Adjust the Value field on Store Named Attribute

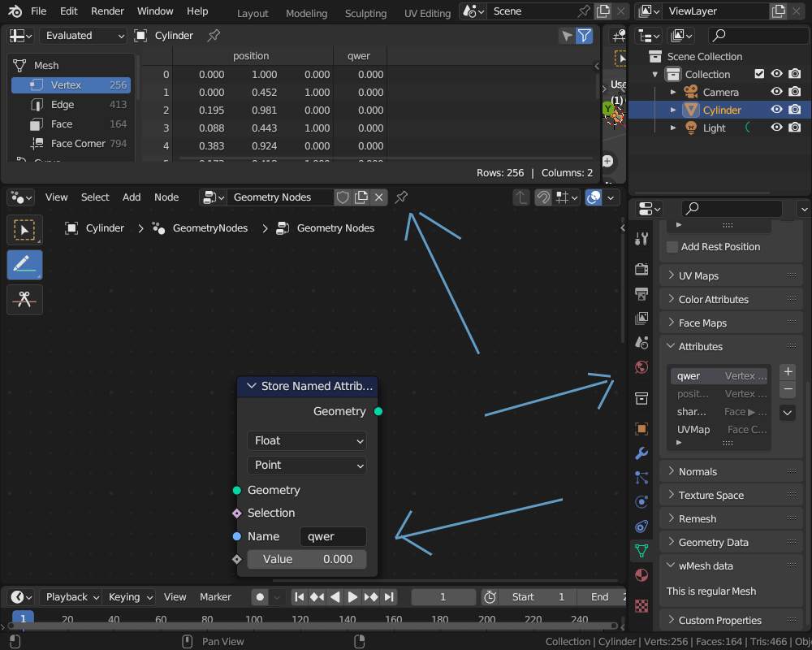pyautogui.click(x=307, y=559)
